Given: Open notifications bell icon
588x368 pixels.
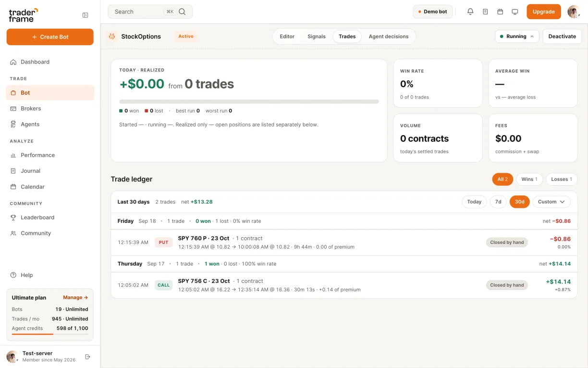Looking at the screenshot, I should click(470, 12).
